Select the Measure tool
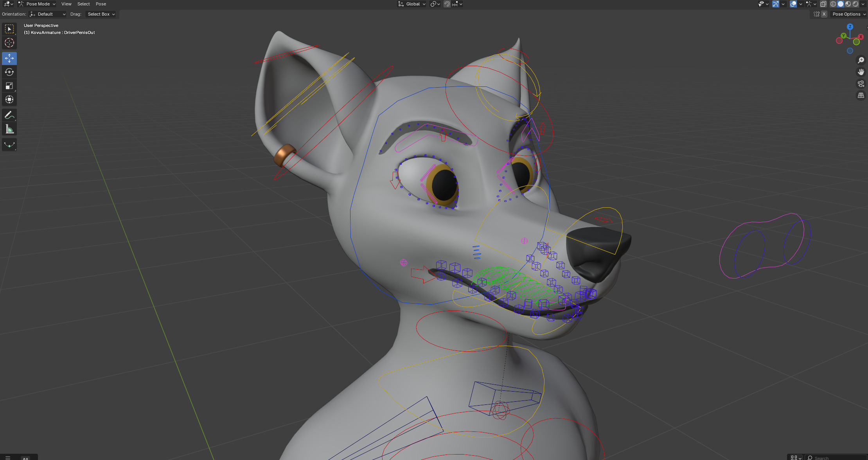 (x=9, y=129)
